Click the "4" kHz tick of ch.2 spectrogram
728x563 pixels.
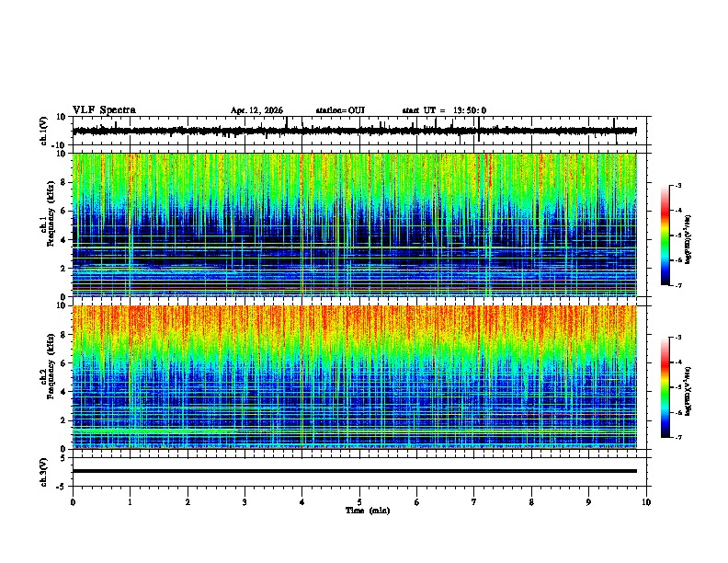tap(64, 392)
